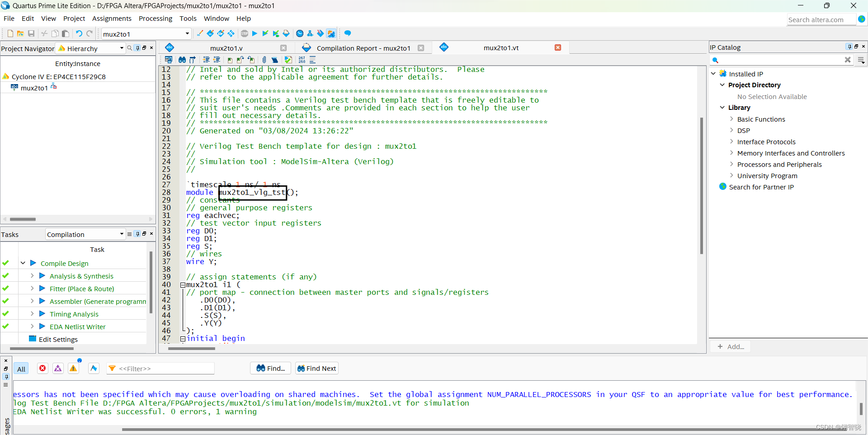The image size is (868, 435).
Task: Click the code editor vertical scrollbar
Action: click(x=702, y=185)
